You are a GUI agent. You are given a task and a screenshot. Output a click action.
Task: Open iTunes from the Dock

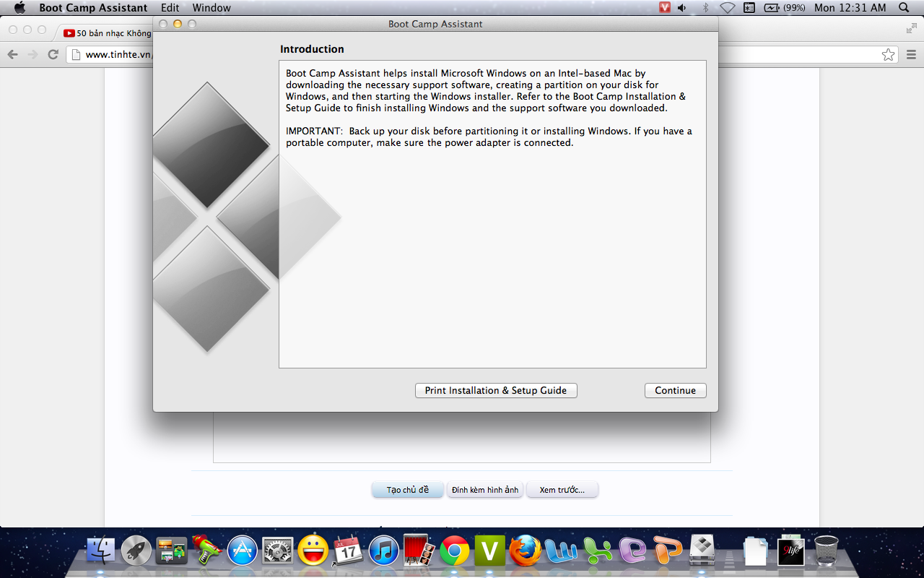[384, 551]
